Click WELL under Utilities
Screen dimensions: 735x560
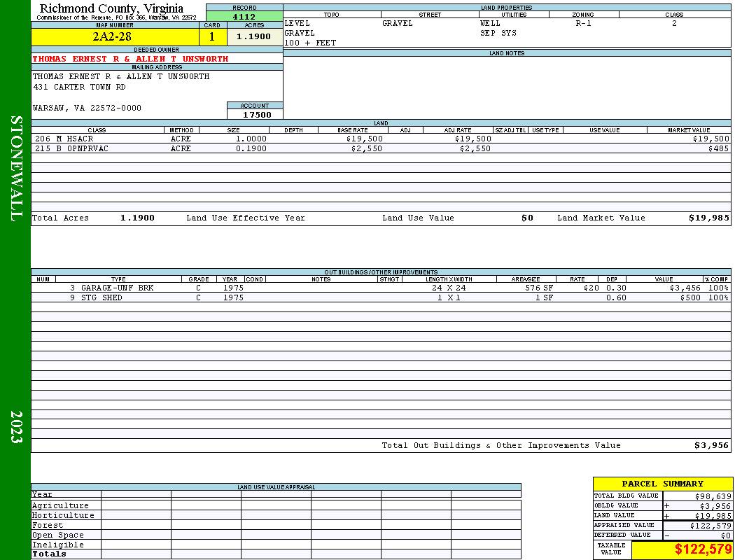click(x=490, y=23)
